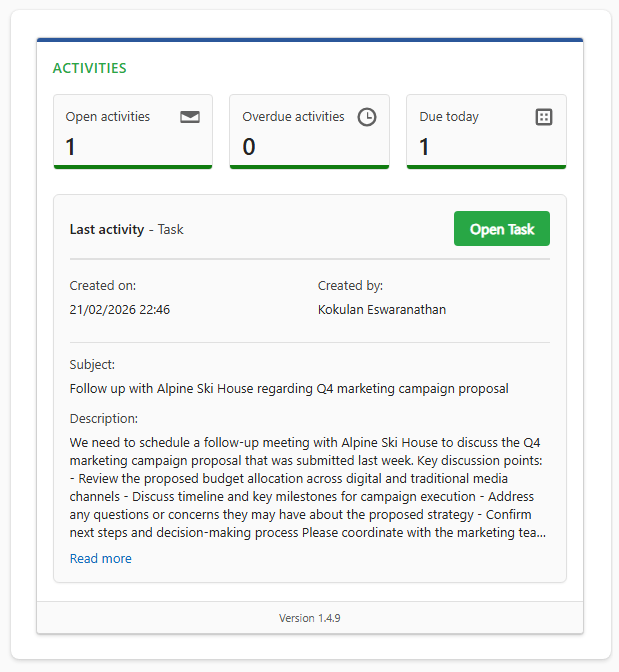Click the description paragraph text
The image size is (619, 672).
(x=308, y=487)
